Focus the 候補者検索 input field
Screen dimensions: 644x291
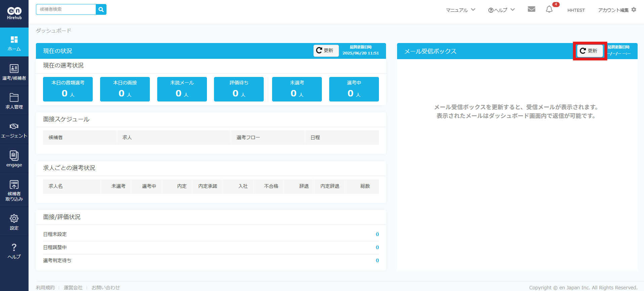tap(66, 9)
